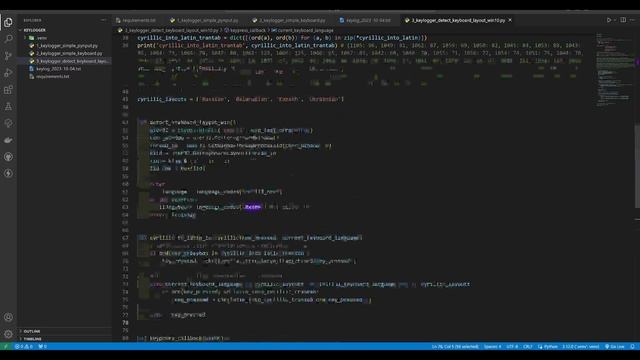
Task: Open the Manage gear menu
Action: click(8, 334)
